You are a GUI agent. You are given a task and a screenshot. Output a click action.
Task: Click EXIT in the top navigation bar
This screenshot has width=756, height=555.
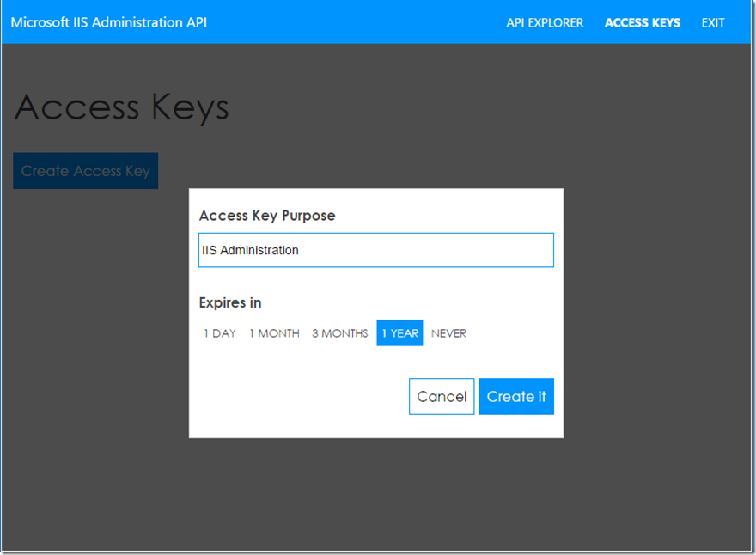click(712, 22)
